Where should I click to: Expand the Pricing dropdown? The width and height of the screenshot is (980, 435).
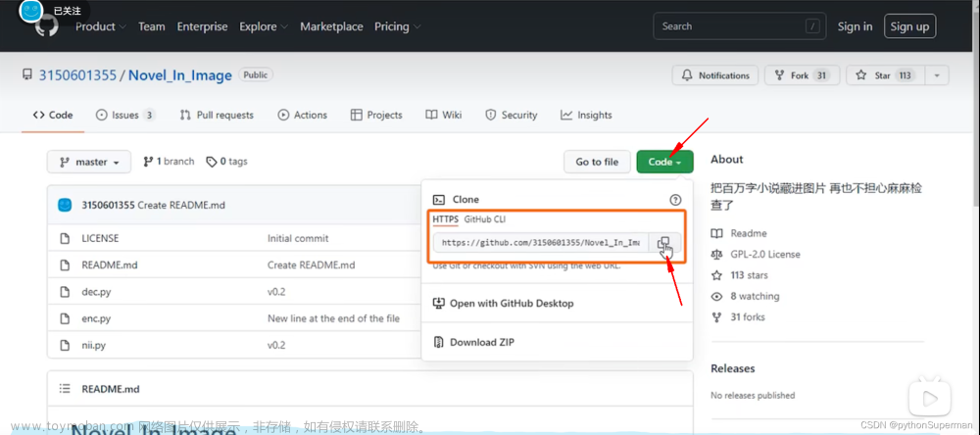coord(398,26)
